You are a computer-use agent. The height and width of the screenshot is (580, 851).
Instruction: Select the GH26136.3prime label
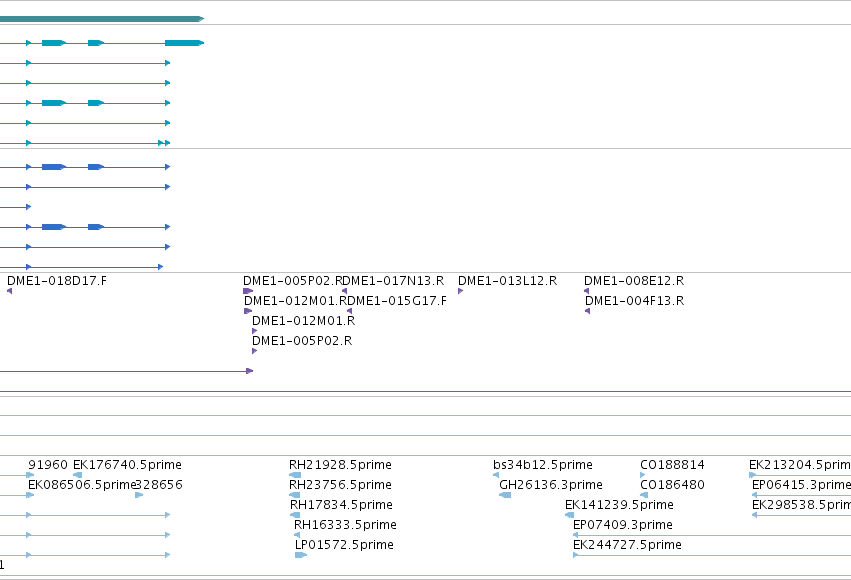551,485
